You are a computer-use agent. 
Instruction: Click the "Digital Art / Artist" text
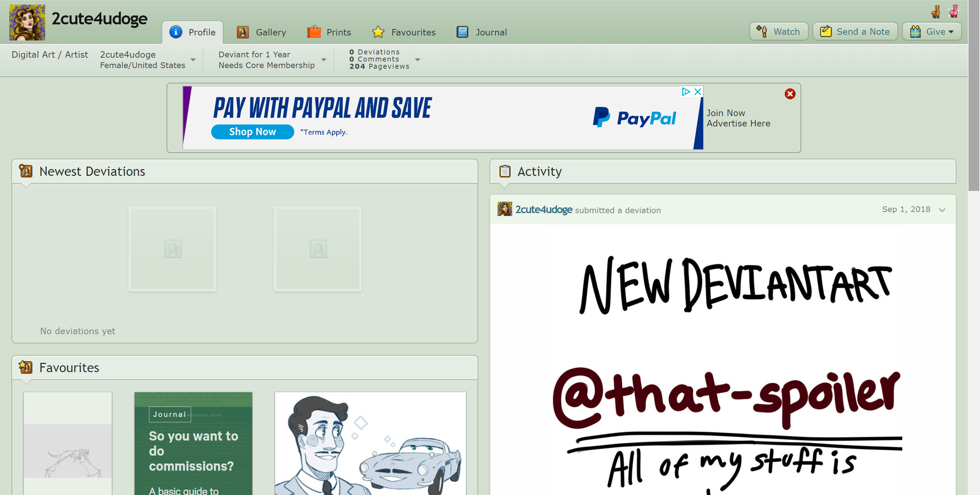(x=50, y=54)
